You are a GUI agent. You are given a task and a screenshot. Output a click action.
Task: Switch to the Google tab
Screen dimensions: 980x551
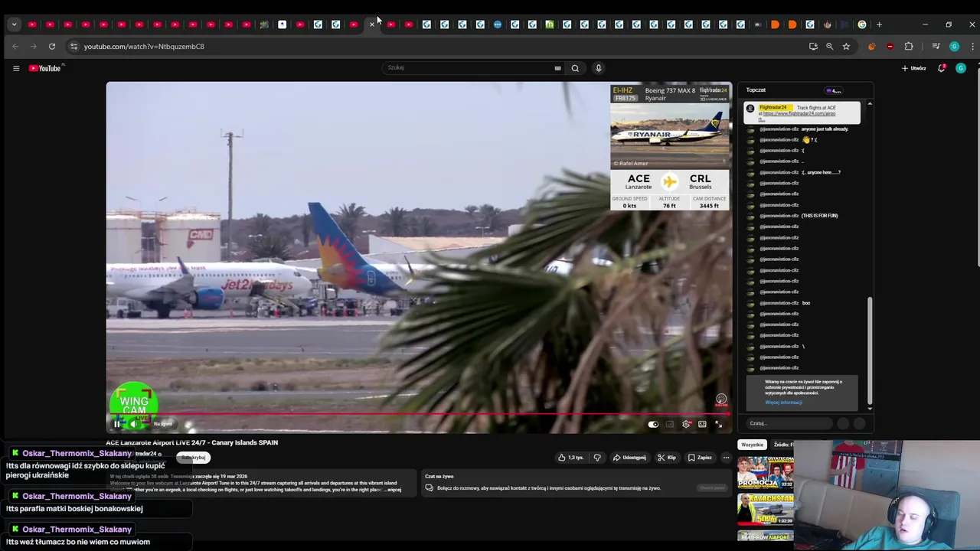[x=862, y=24]
